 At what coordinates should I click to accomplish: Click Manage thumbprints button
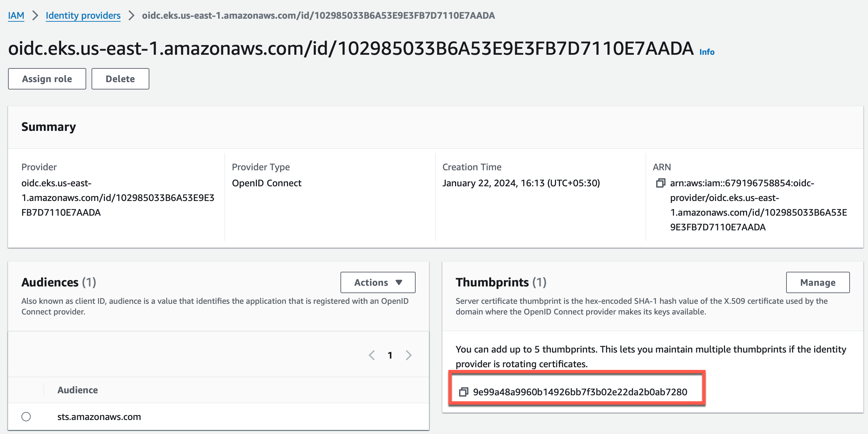[x=818, y=282]
